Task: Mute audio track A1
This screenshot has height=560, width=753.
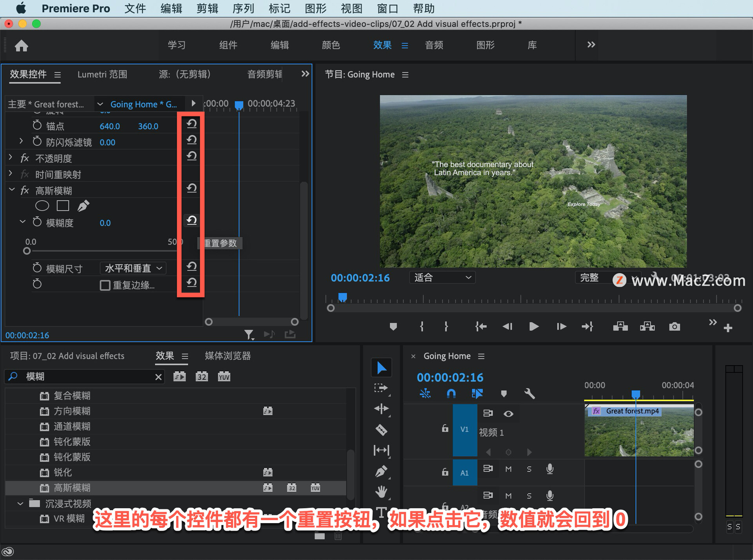Action: coord(508,469)
